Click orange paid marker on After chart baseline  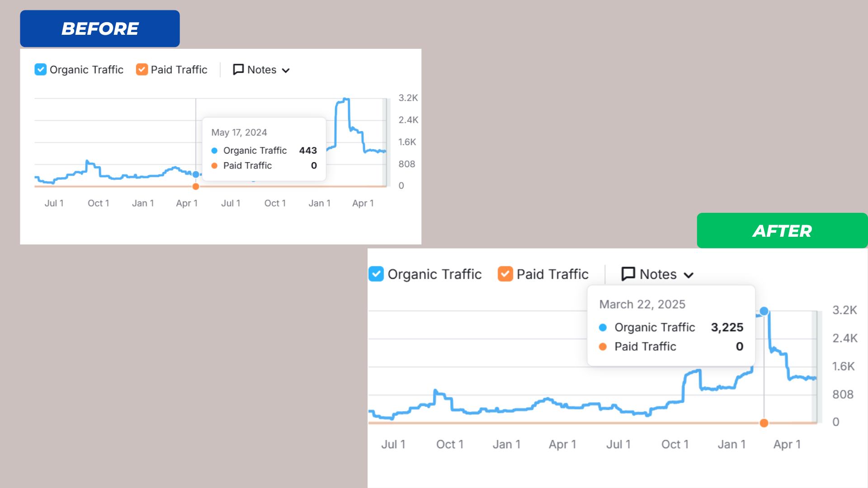coord(764,423)
